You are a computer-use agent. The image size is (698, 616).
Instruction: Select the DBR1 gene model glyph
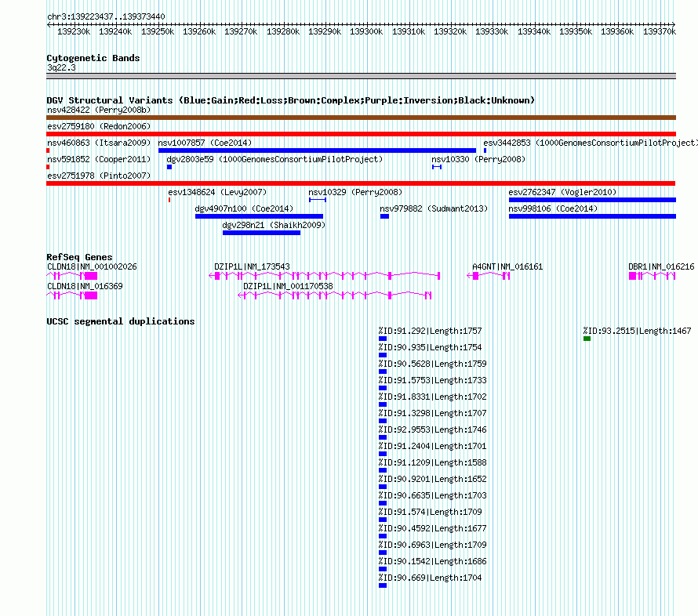coord(653,276)
